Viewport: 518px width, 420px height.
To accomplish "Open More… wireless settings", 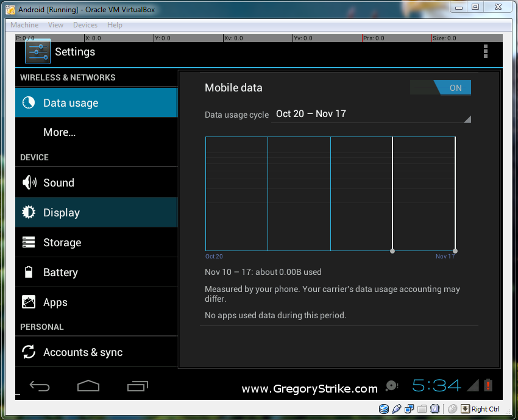I will pos(60,132).
